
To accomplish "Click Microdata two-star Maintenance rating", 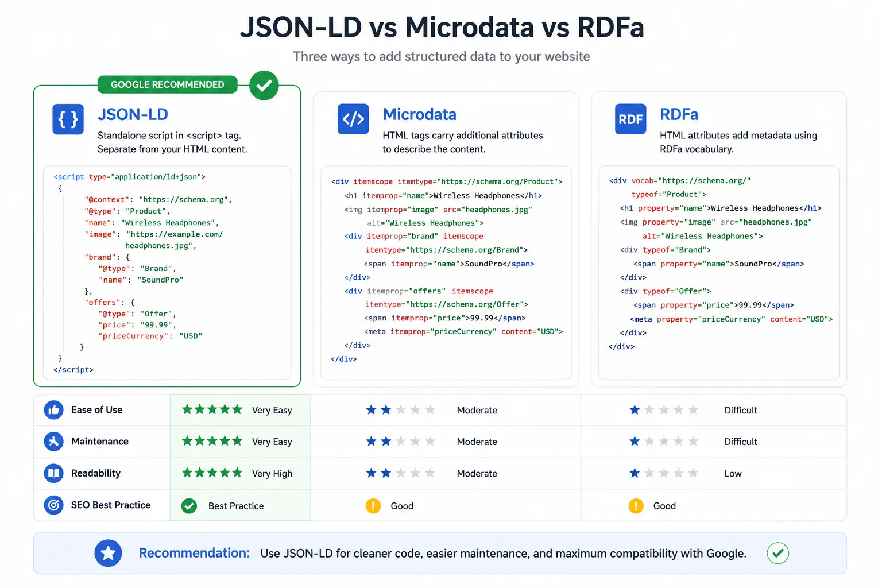I will (x=400, y=442).
